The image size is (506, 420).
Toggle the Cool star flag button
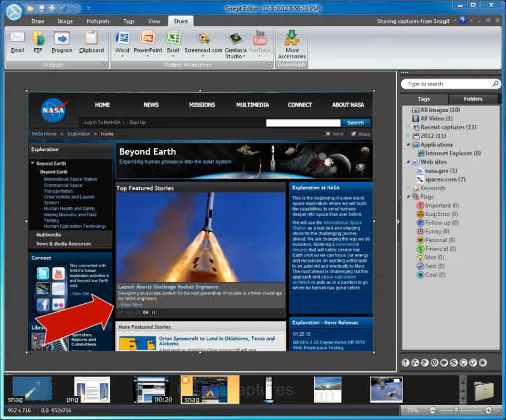tap(483, 363)
